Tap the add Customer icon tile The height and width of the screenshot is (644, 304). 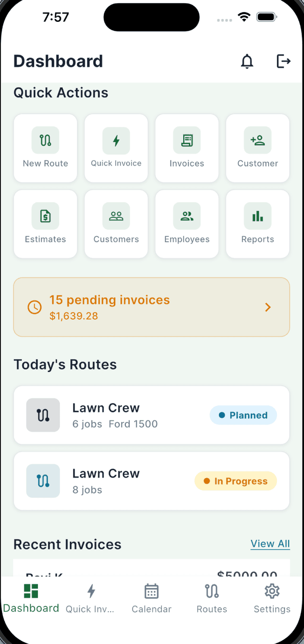[x=257, y=148]
